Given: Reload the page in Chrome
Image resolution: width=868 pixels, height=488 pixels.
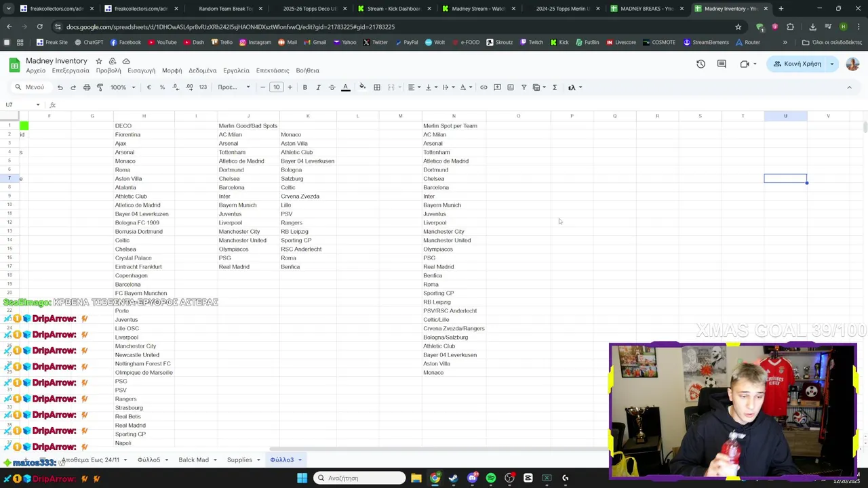Looking at the screenshot, I should pos(39,26).
